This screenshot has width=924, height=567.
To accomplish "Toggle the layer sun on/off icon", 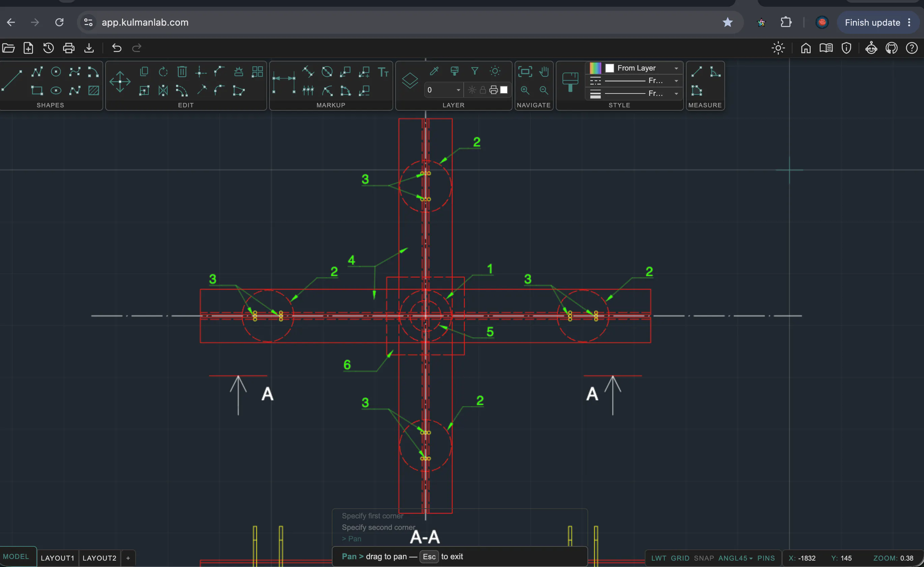I will pyautogui.click(x=495, y=71).
